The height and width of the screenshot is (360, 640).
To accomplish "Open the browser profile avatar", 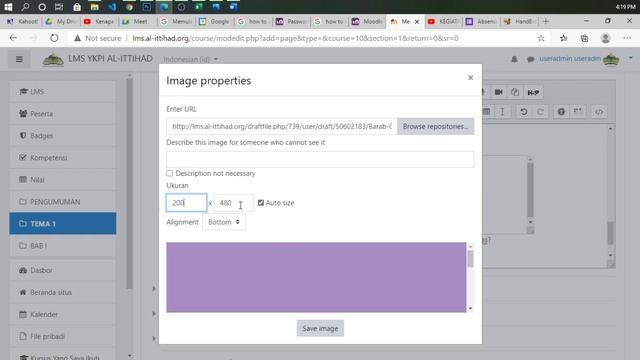I will click(x=605, y=38).
